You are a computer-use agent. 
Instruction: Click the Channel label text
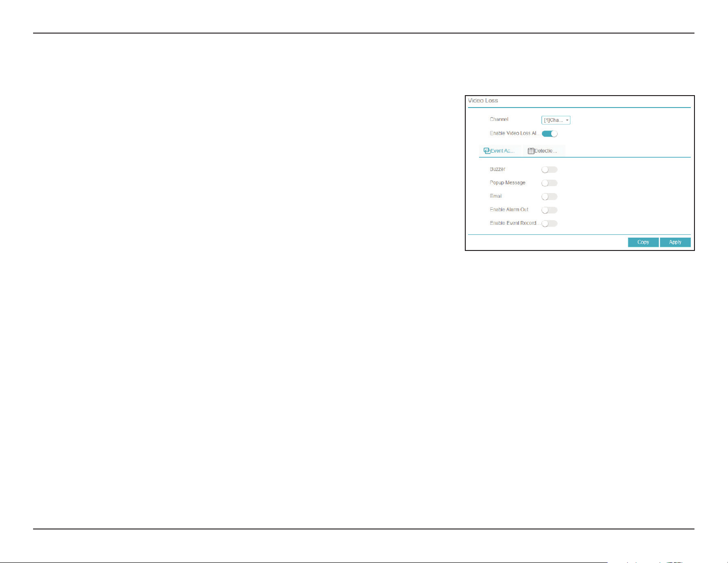coord(499,119)
